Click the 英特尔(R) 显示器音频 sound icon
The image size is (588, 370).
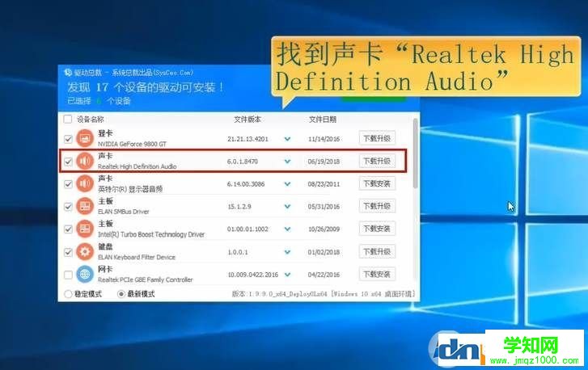pos(85,183)
